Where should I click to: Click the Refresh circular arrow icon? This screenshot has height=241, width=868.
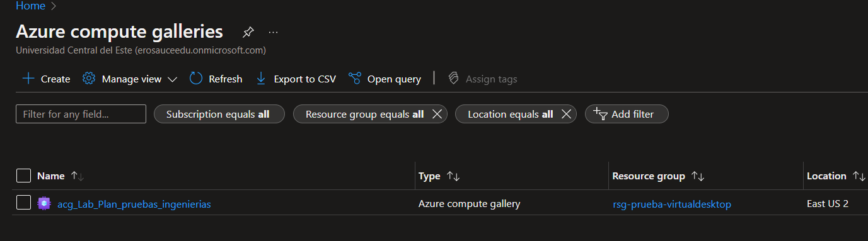tap(196, 79)
